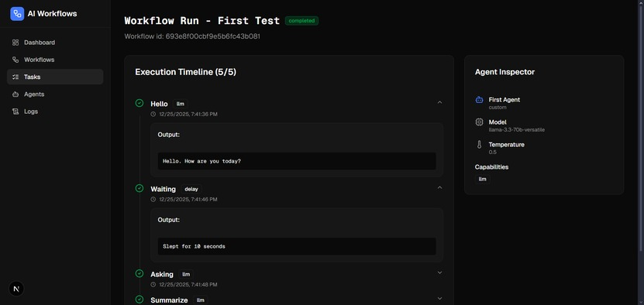The height and width of the screenshot is (305, 644).
Task: Click the Next.js N badge in bottom-left corner
Action: [x=16, y=289]
